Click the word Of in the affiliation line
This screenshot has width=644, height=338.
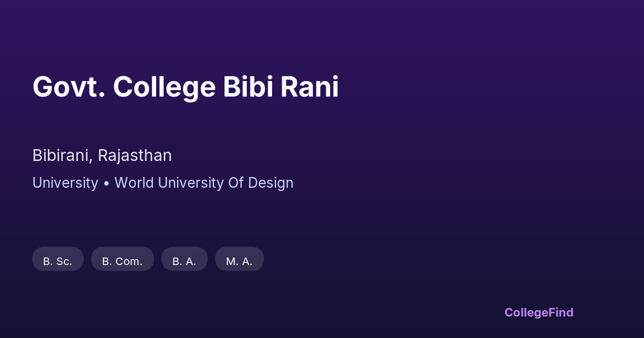pyautogui.click(x=236, y=183)
